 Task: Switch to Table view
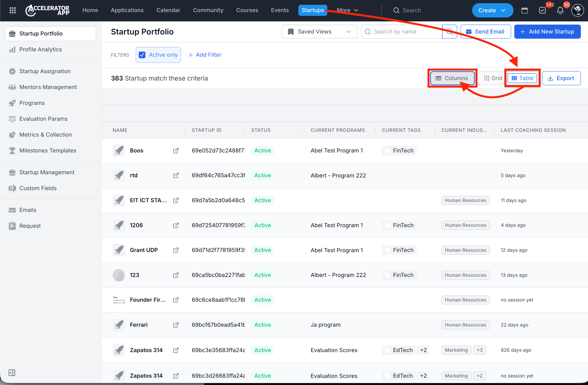pos(522,78)
